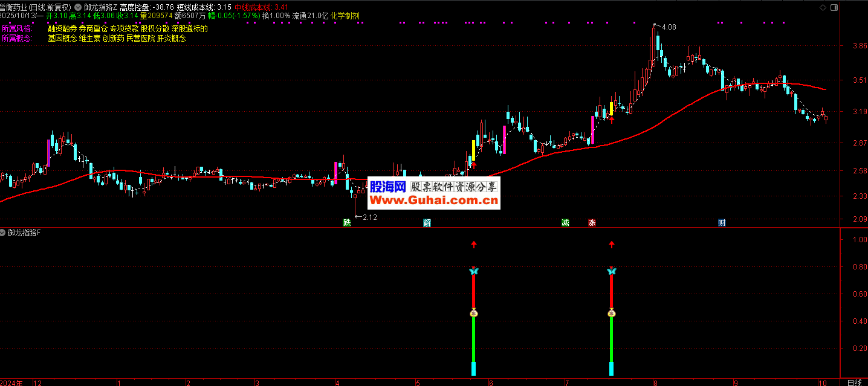Select the 创新药 concept tag
This screenshot has height=386, width=868.
[x=112, y=38]
